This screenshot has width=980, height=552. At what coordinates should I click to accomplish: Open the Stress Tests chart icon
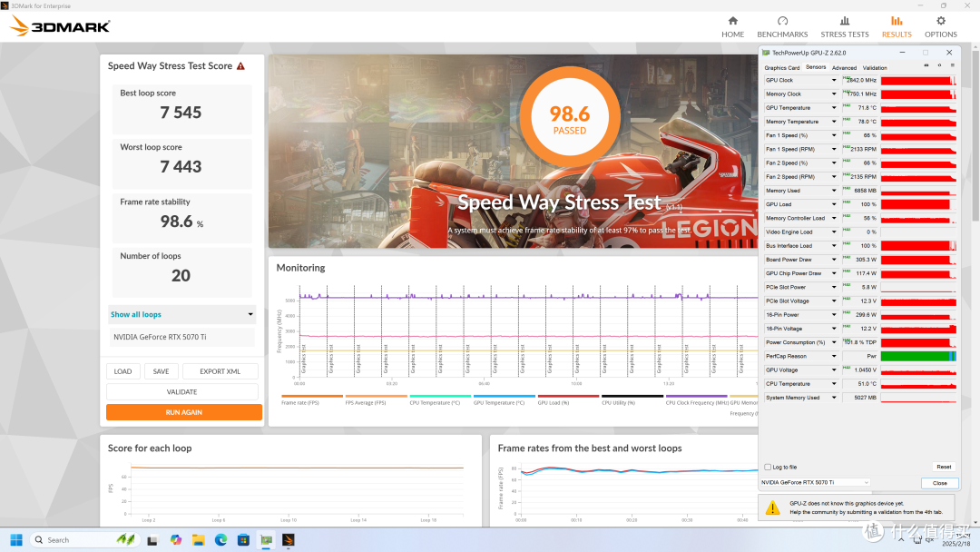point(845,21)
